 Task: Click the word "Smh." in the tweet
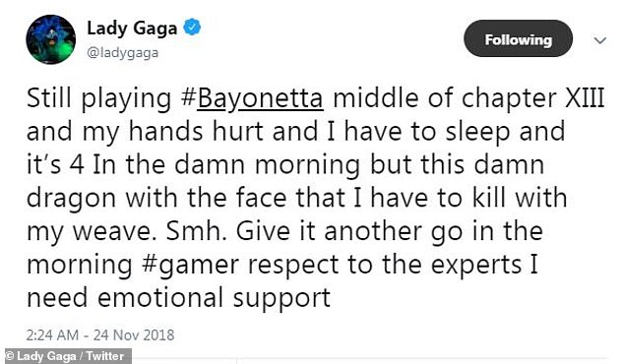[x=196, y=231]
